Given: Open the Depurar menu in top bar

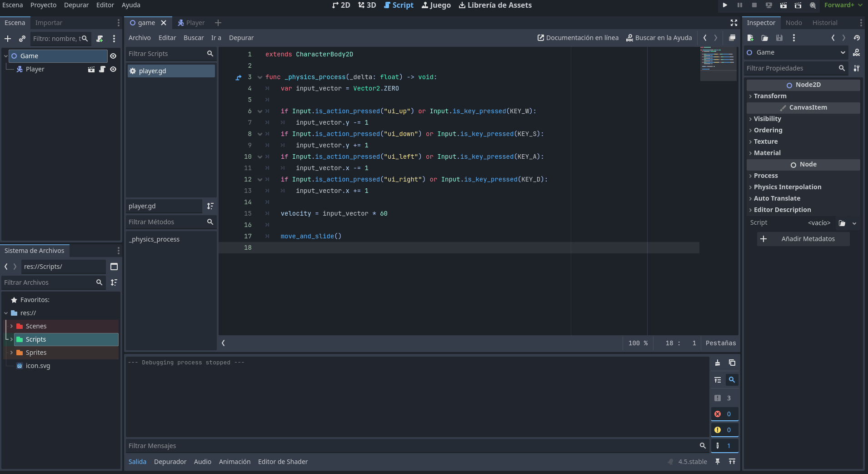Looking at the screenshot, I should click(76, 5).
